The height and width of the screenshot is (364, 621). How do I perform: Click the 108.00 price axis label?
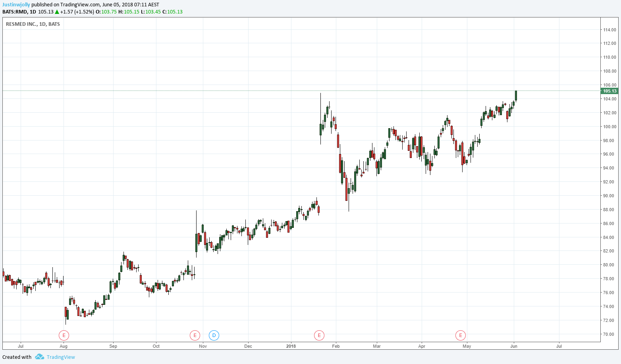tap(609, 71)
